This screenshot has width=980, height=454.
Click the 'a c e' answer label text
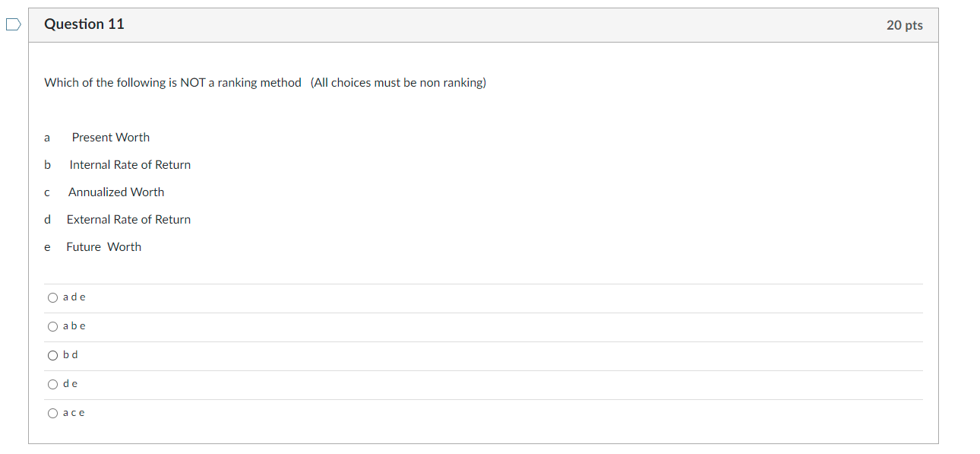point(74,413)
